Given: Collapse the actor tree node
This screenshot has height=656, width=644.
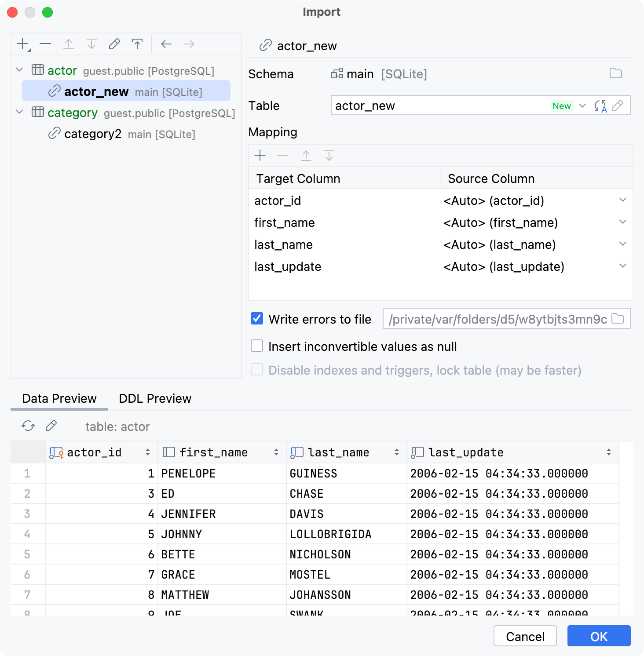Looking at the screenshot, I should 19,69.
